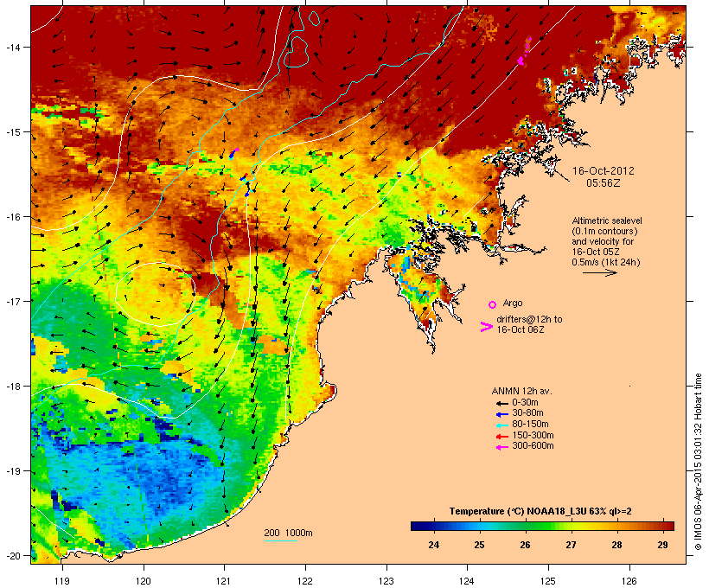Click the latitude axis label -17
This screenshot has height=588, width=709.
point(12,301)
